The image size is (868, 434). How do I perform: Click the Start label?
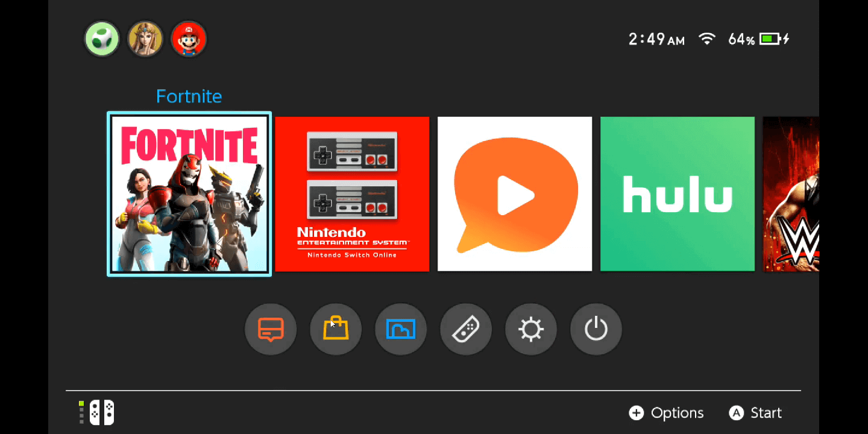pyautogui.click(x=766, y=413)
